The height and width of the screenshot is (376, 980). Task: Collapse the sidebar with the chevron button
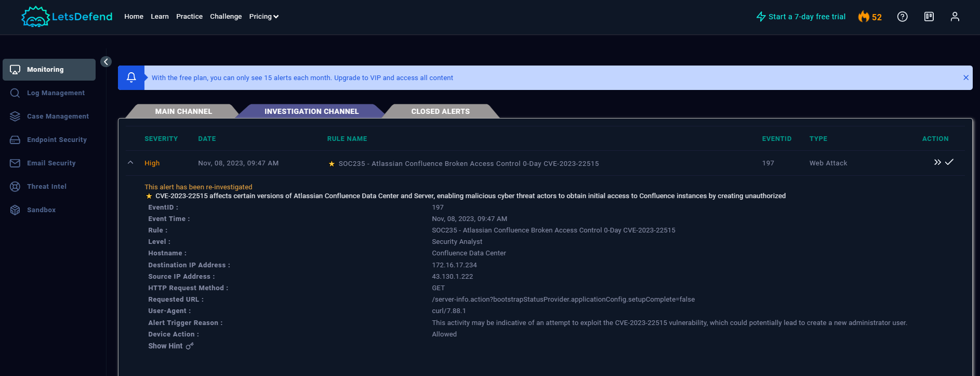(x=106, y=62)
